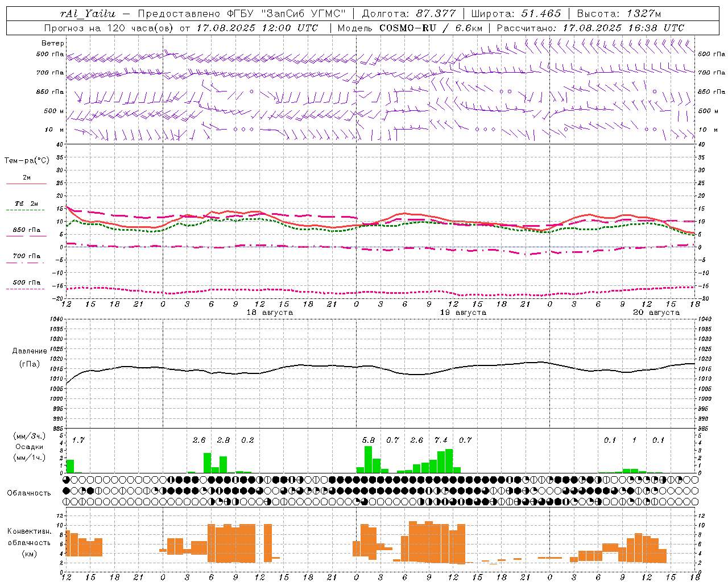Click the (мм/3ч.) precipitation unit label
This screenshot has height=582, width=728.
coord(30,436)
